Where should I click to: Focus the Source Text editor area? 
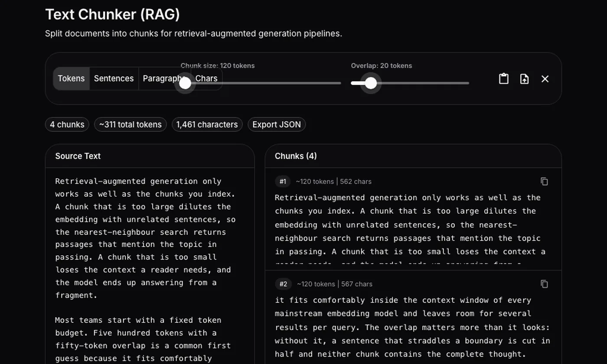click(x=150, y=266)
